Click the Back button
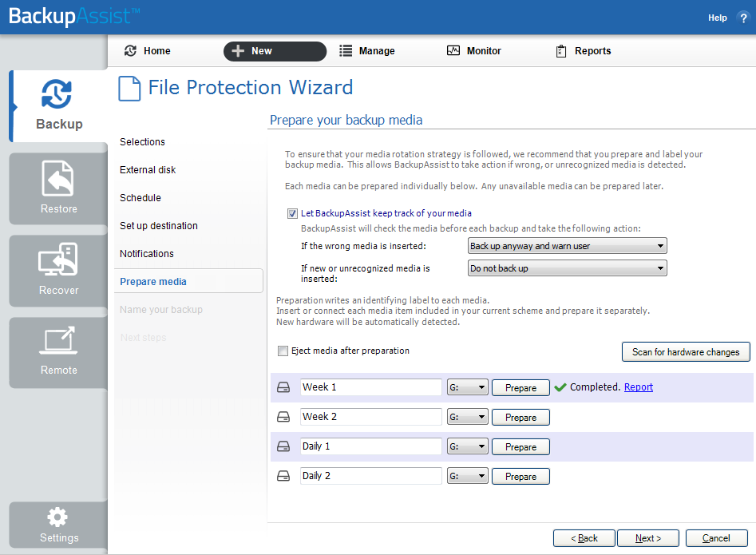This screenshot has width=756, height=555. tap(584, 538)
